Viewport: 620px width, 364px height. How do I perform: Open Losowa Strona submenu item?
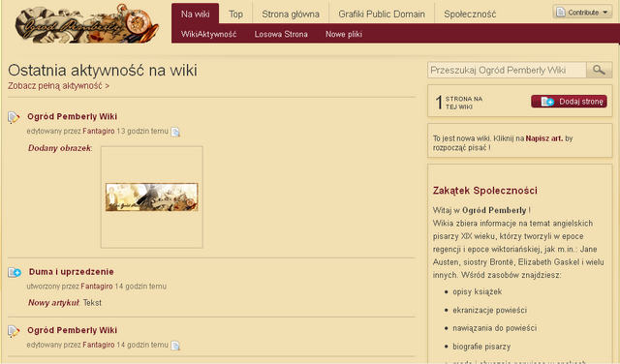pyautogui.click(x=281, y=35)
